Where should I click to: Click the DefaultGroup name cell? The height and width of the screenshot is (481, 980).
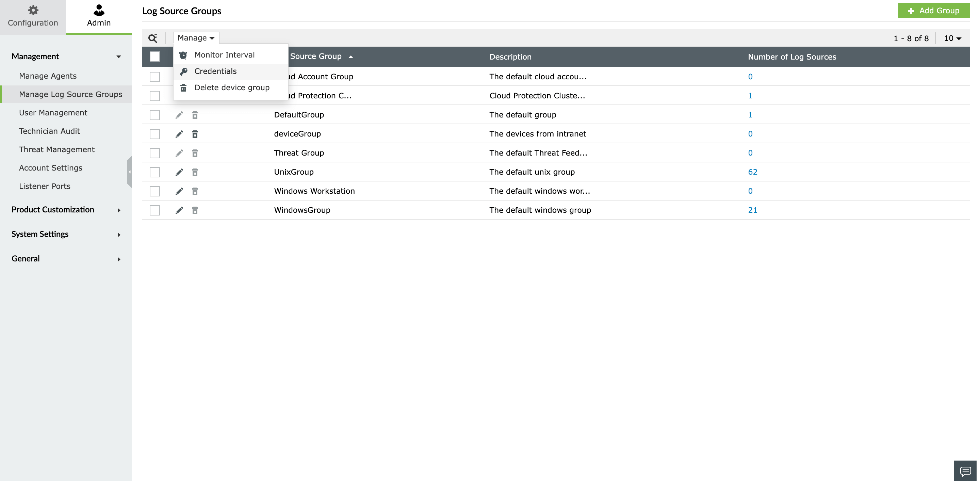click(x=299, y=115)
